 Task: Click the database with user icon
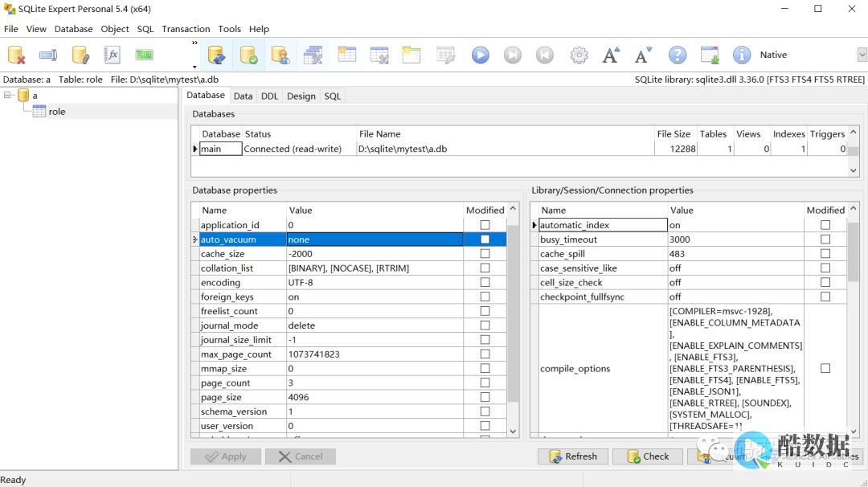point(280,55)
